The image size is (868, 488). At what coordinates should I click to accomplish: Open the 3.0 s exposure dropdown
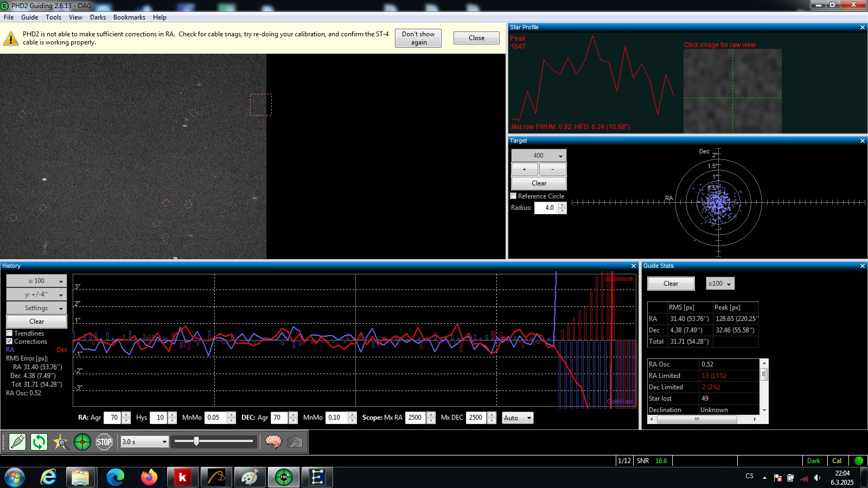coord(144,442)
